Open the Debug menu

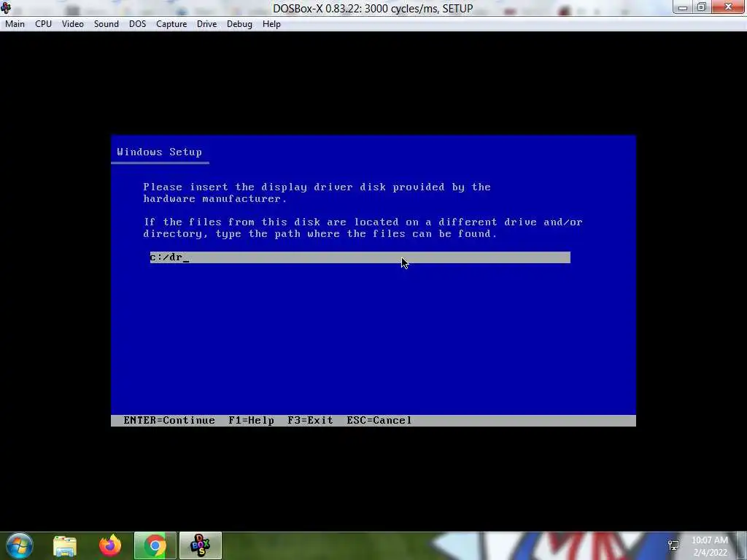[x=239, y=24]
